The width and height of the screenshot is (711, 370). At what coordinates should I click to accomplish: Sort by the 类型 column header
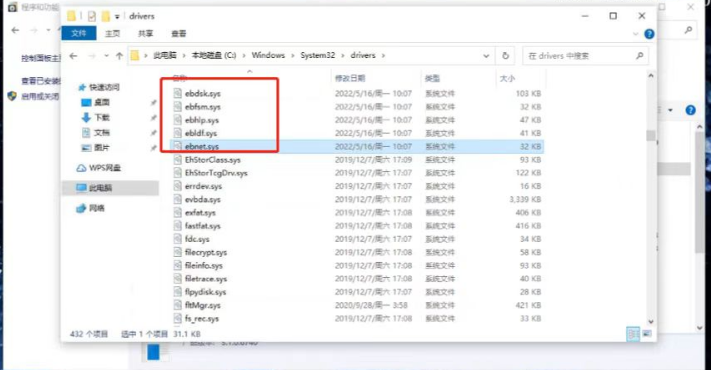pos(432,78)
